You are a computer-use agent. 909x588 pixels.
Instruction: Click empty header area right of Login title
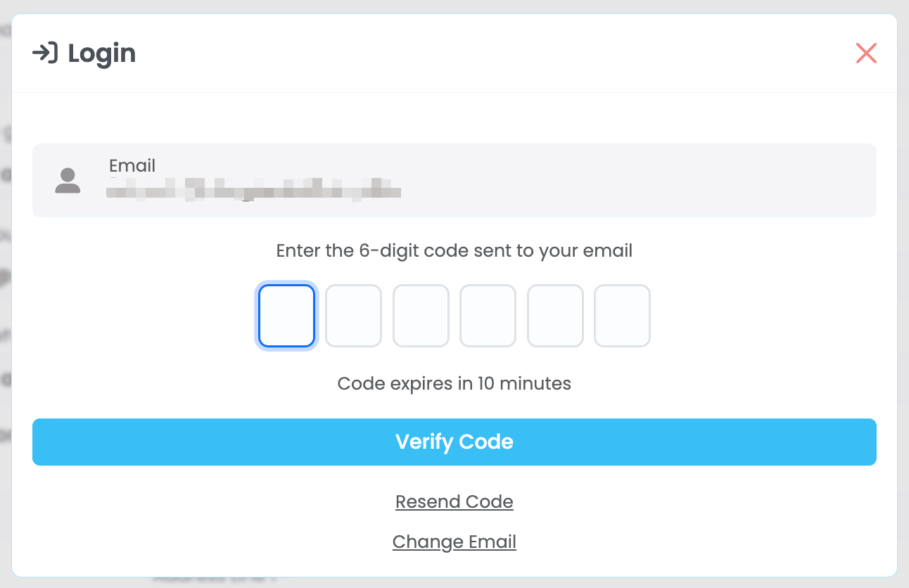(x=492, y=53)
